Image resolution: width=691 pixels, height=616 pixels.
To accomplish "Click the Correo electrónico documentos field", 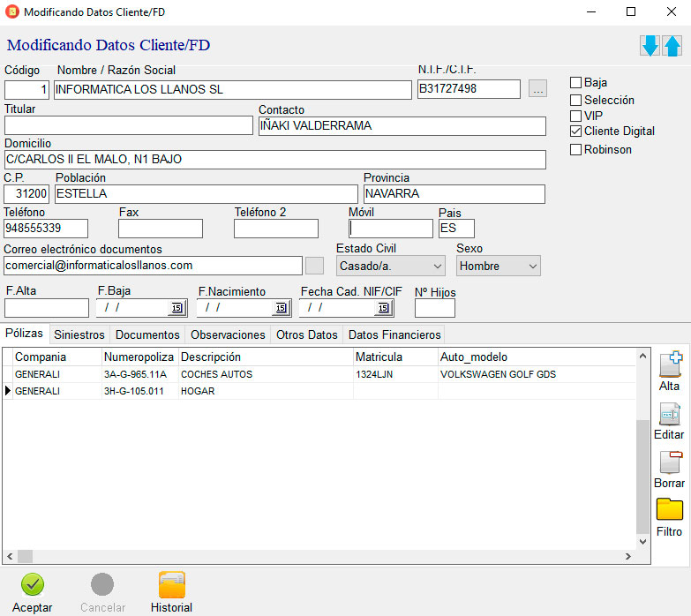I will [153, 266].
